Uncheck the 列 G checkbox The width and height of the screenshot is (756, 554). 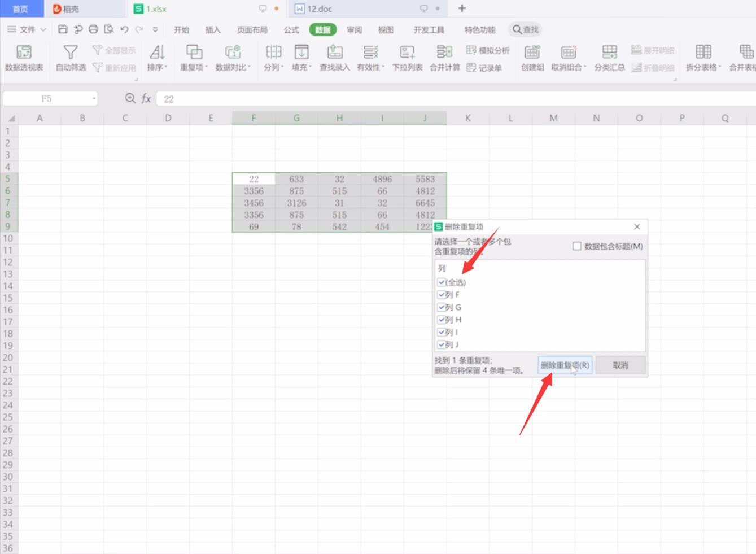pos(442,307)
